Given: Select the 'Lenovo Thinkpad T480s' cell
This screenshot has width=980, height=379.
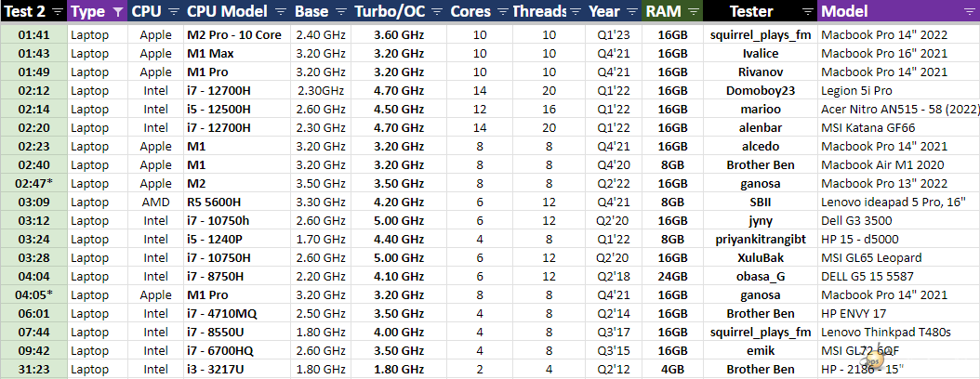Looking at the screenshot, I should (899, 333).
